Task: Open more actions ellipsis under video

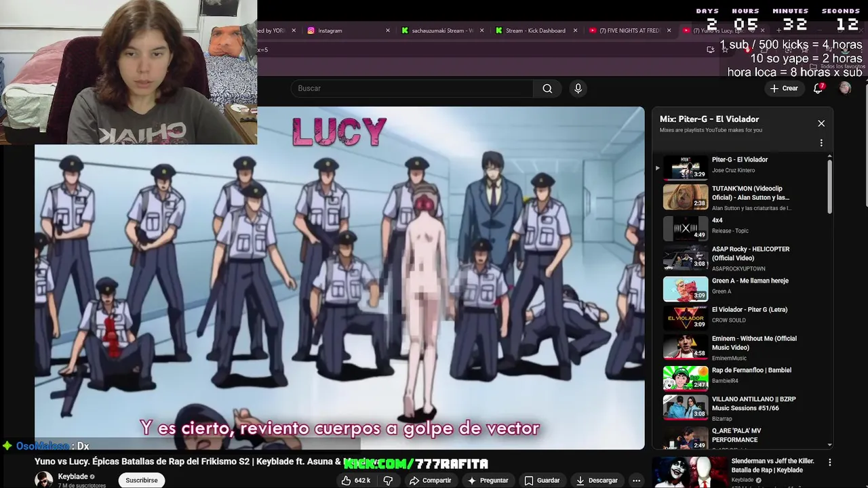Action: click(636, 481)
